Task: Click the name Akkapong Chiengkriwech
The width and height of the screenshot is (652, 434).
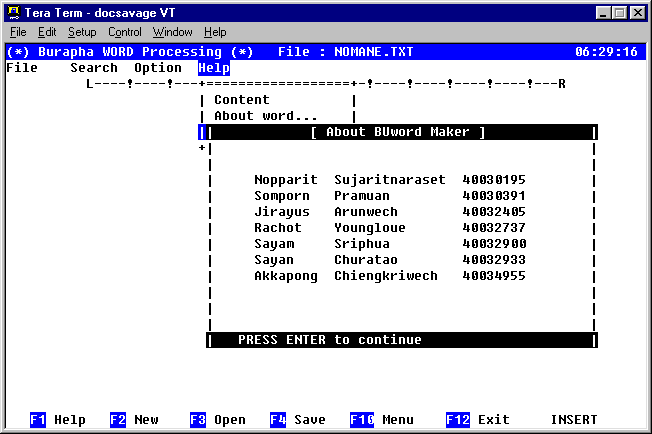Action: coord(346,276)
